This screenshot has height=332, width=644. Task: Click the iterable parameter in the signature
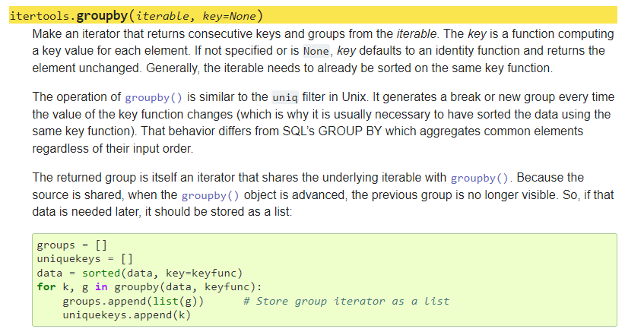pos(163,16)
